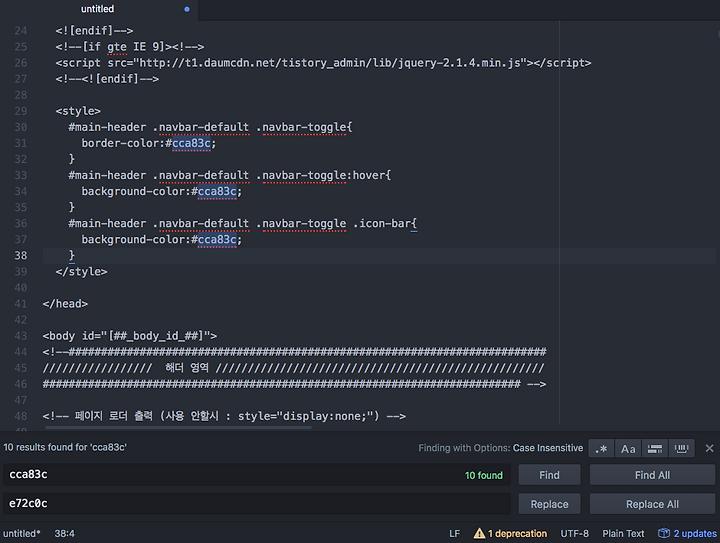Click the untitled* file name in status bar
The width and height of the screenshot is (720, 543).
tap(22, 533)
